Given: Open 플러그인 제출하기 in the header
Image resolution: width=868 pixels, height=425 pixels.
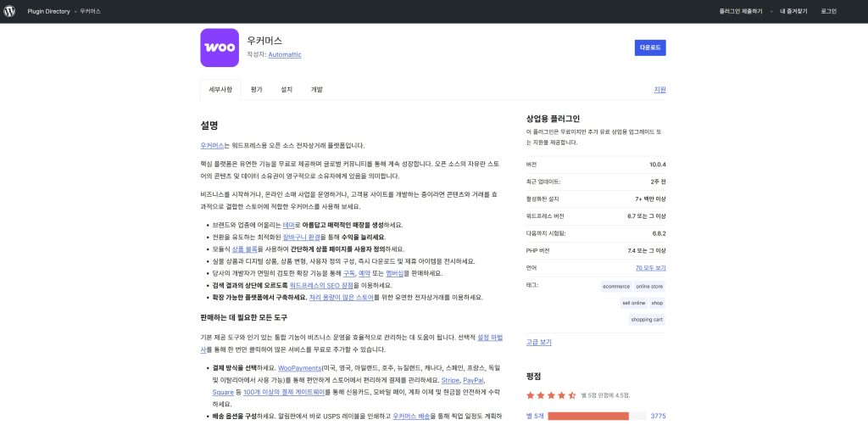Looking at the screenshot, I should coord(741,11).
